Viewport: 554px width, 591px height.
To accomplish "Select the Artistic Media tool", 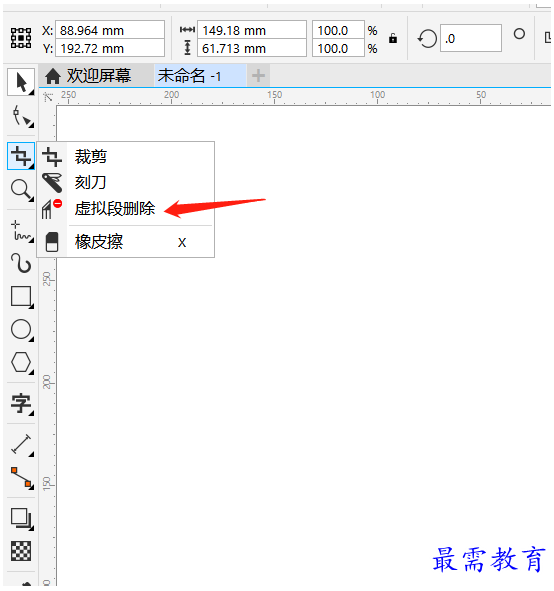I will 21,263.
